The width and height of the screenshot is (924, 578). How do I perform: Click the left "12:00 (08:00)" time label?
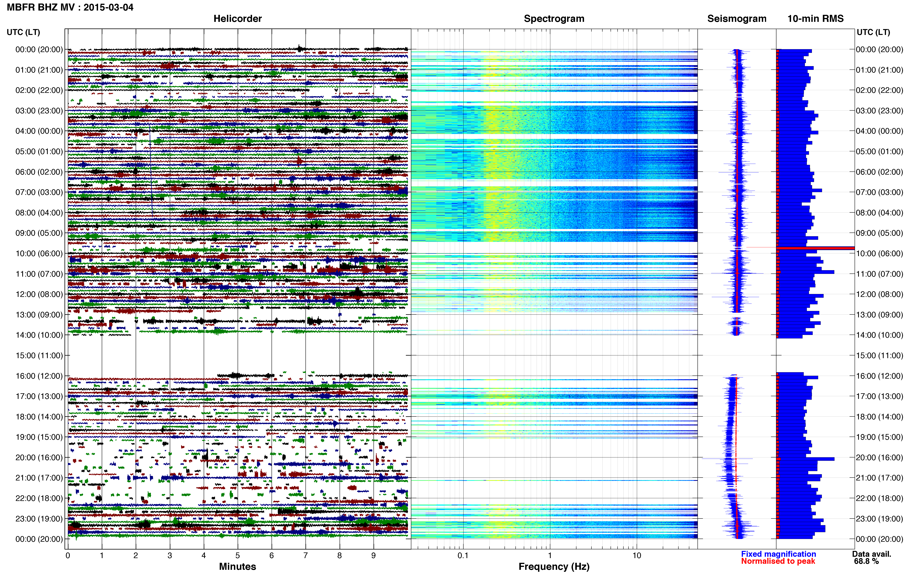(39, 294)
